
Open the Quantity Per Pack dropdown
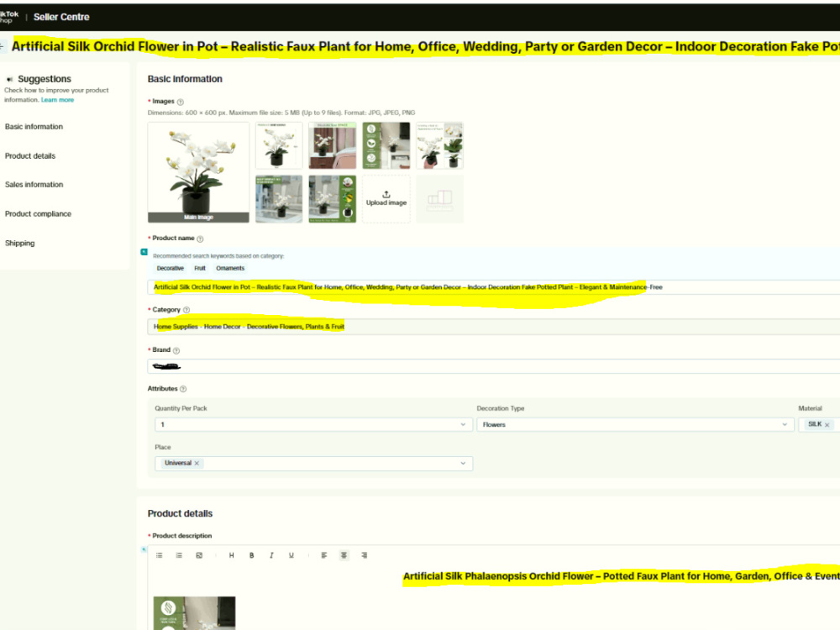point(313,425)
